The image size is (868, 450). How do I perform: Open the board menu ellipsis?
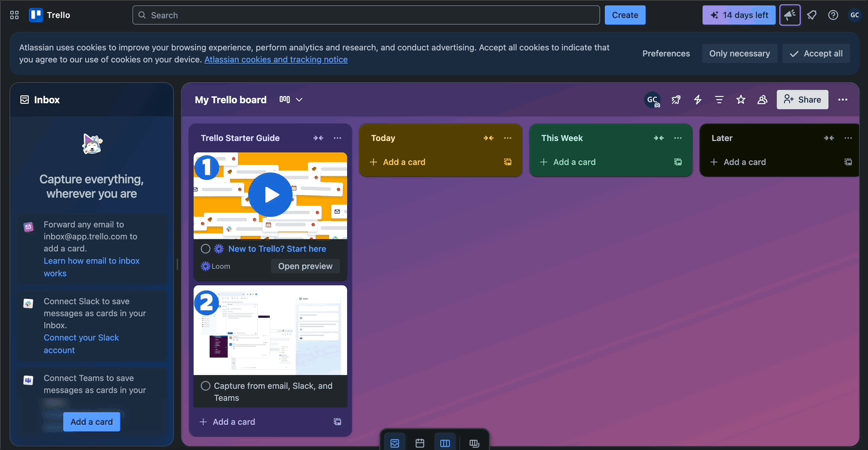tap(843, 100)
